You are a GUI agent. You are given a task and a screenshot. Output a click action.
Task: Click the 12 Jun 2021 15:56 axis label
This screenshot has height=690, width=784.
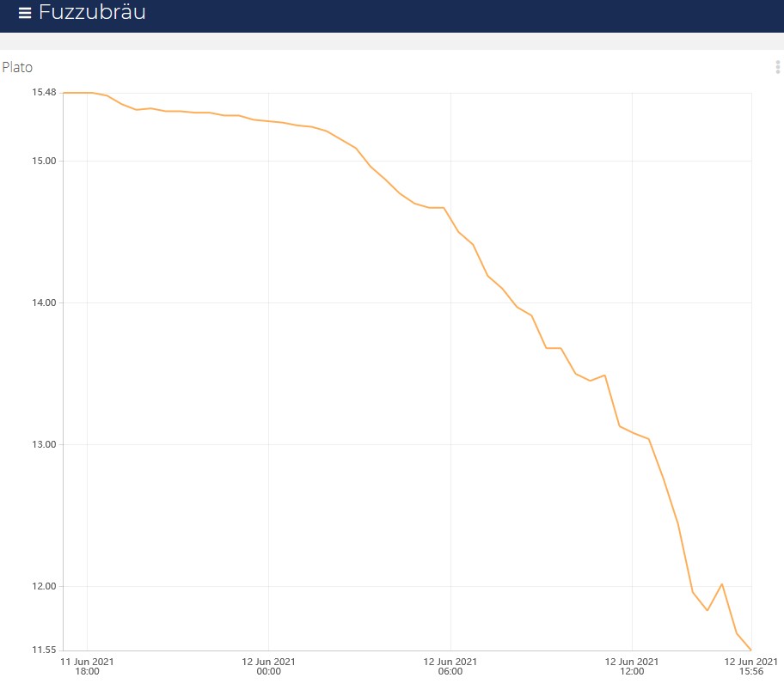[750, 667]
